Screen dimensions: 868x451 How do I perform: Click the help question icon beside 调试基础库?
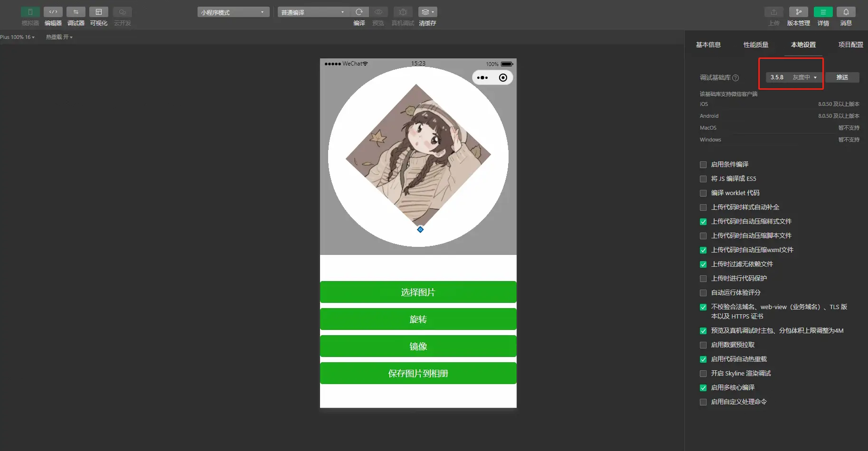coord(736,78)
